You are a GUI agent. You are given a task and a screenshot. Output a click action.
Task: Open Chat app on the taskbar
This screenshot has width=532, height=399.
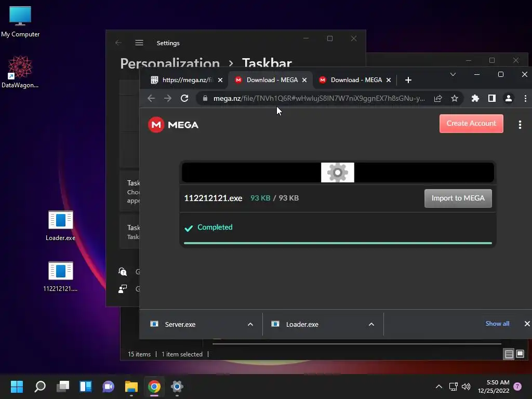point(108,387)
